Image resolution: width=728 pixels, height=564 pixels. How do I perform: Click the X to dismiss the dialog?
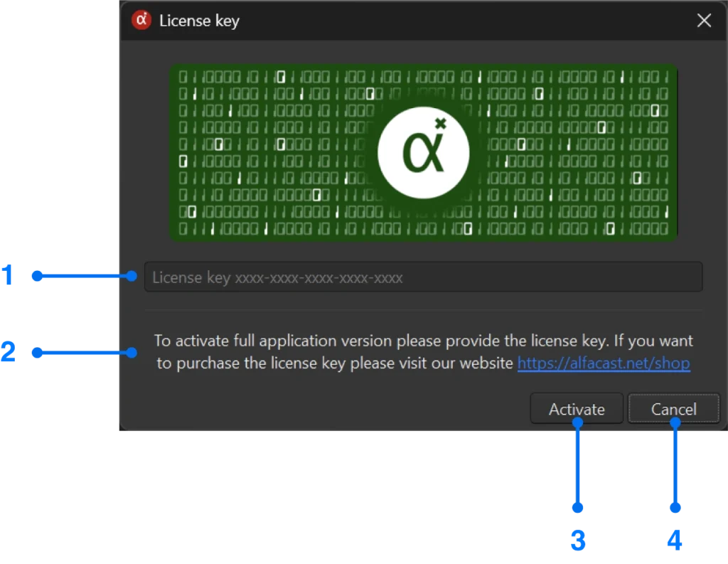pos(703,21)
